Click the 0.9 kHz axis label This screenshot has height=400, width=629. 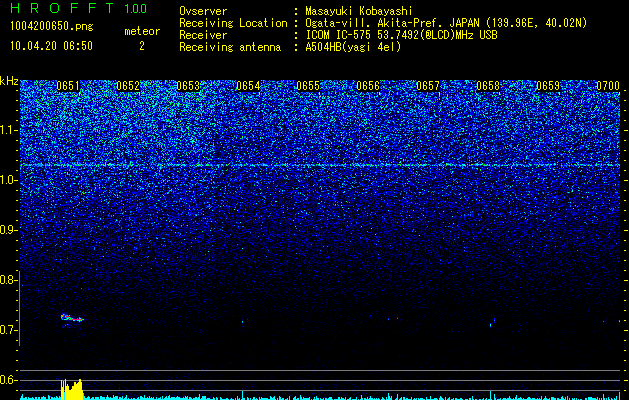pyautogui.click(x=8, y=230)
